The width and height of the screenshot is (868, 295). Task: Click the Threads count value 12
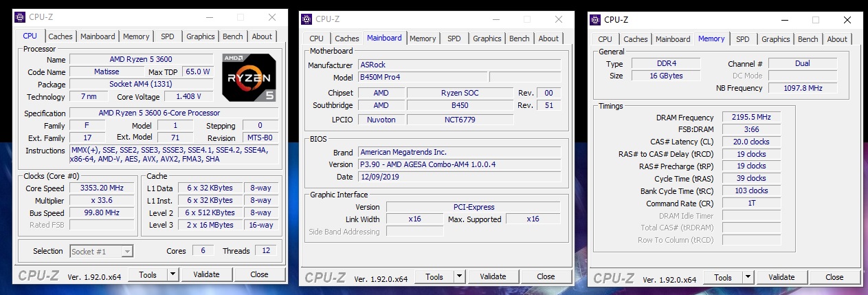pos(266,251)
